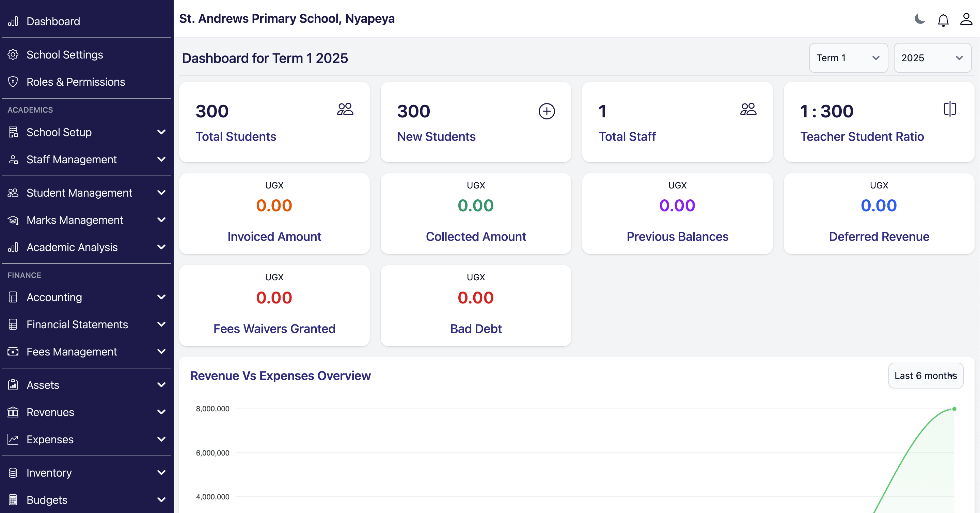This screenshot has width=980, height=513.
Task: Click the Revenue Vs Expenses Overview heading
Action: (x=280, y=376)
